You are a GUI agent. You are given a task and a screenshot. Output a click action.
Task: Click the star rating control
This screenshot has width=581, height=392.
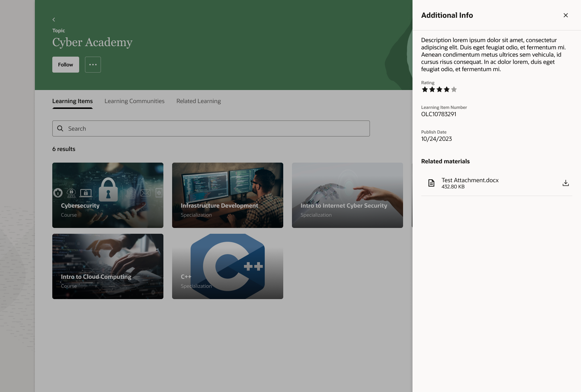tap(439, 90)
